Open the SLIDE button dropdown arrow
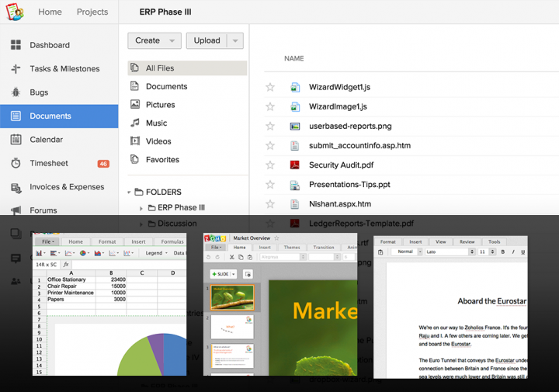The image size is (559, 392). pyautogui.click(x=234, y=274)
